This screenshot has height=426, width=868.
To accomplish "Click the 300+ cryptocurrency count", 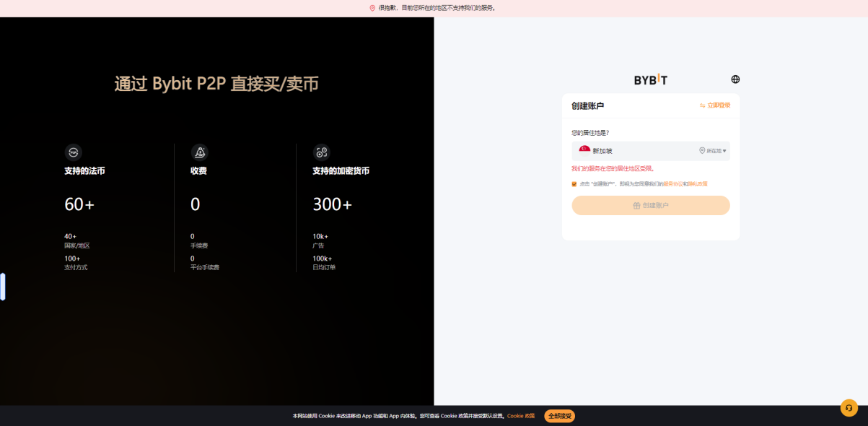I will click(x=333, y=204).
